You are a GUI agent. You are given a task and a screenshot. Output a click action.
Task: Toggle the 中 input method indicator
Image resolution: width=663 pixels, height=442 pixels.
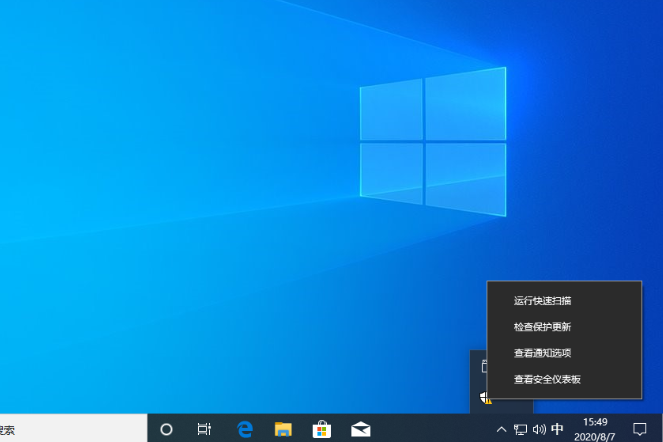(558, 429)
